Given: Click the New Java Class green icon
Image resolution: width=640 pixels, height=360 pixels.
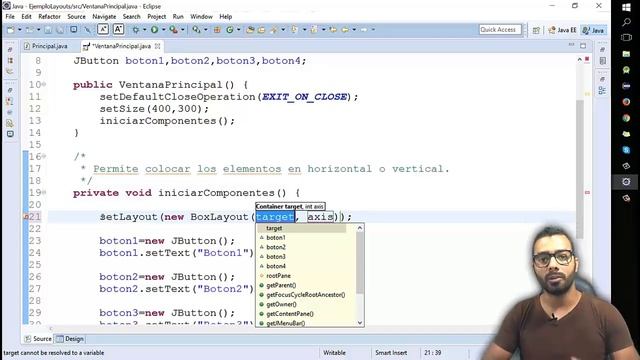Looking at the screenshot, I should 230,30.
